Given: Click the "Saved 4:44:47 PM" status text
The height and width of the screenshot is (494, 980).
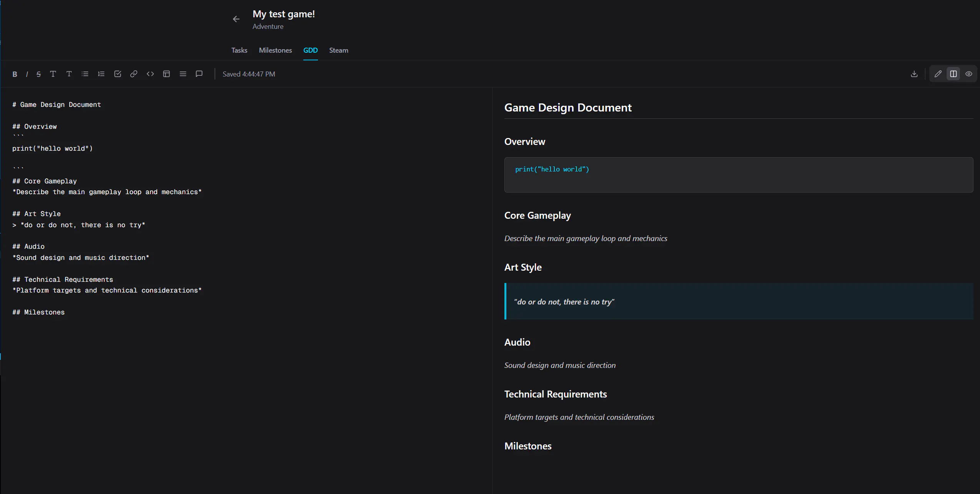Looking at the screenshot, I should [x=249, y=74].
